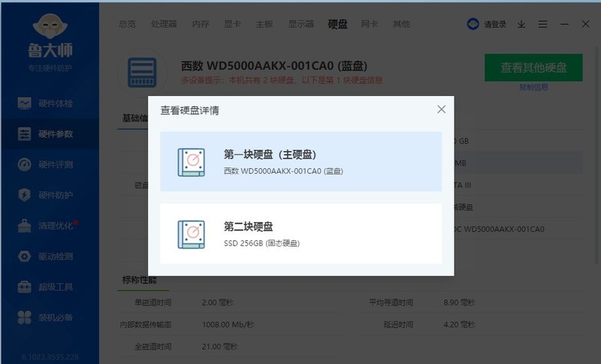Click 8.90 毫秒 average seek value

(459, 302)
